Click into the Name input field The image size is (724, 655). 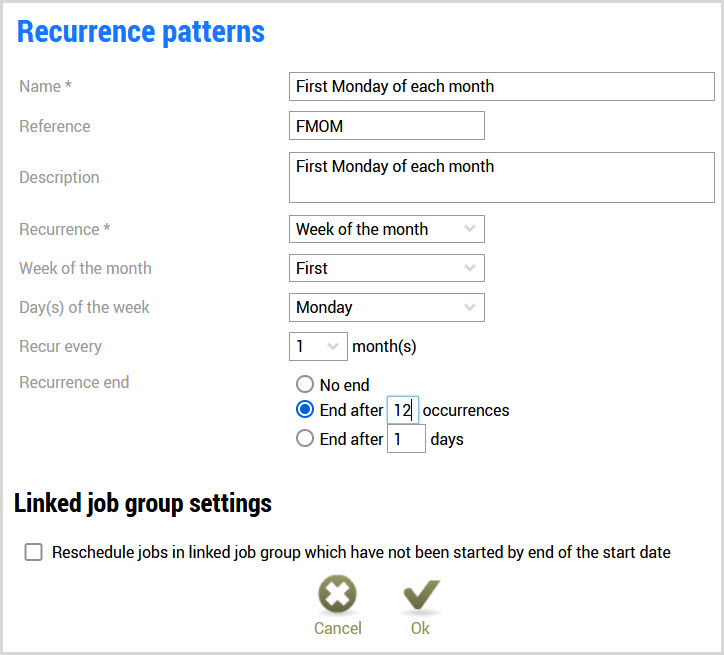pos(501,87)
